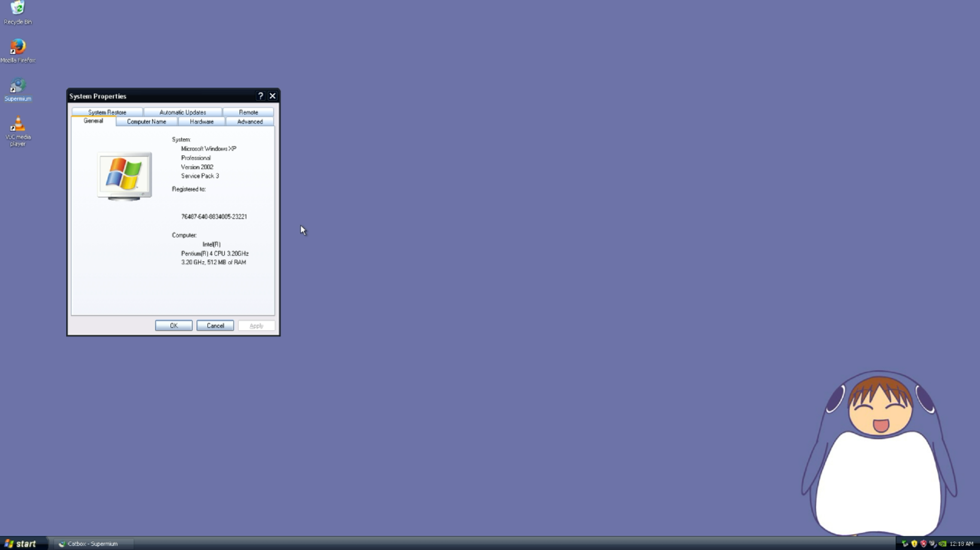Screen dimensions: 980x550
Task: Open the NVIDIA tray icon
Action: click(942, 544)
